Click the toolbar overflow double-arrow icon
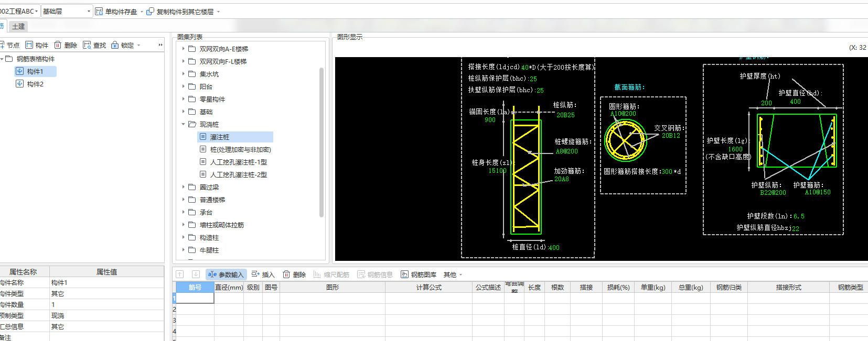Screen dimensions: 868x341 (x=160, y=45)
